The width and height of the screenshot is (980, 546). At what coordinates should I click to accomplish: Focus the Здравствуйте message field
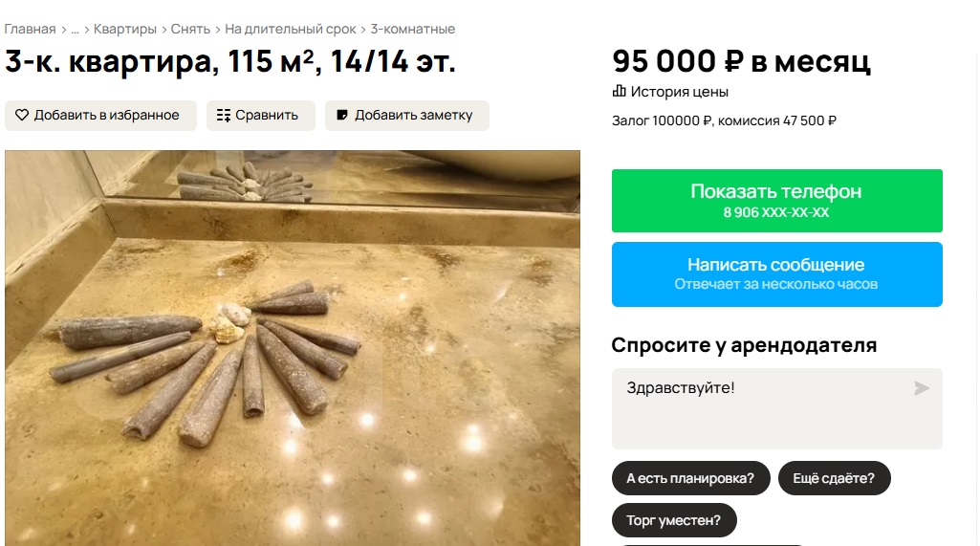click(x=777, y=408)
